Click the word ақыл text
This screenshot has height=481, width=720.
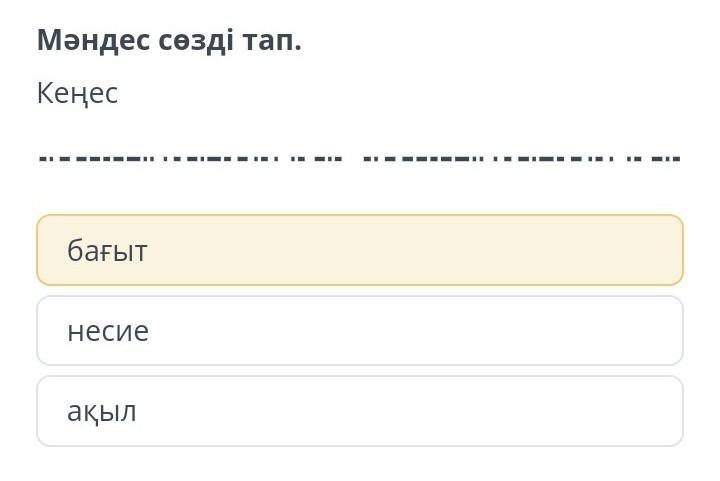click(102, 411)
